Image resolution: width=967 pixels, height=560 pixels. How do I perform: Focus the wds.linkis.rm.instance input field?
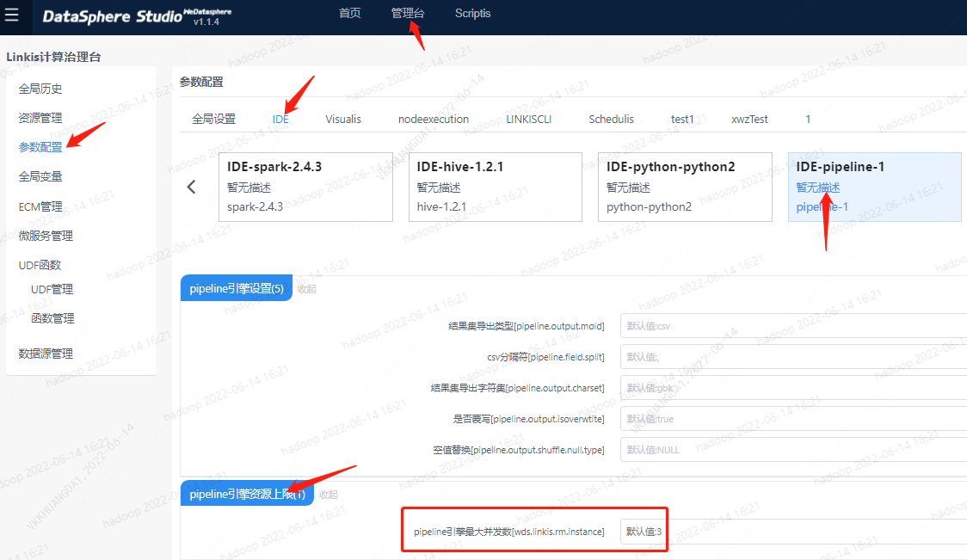coord(791,532)
